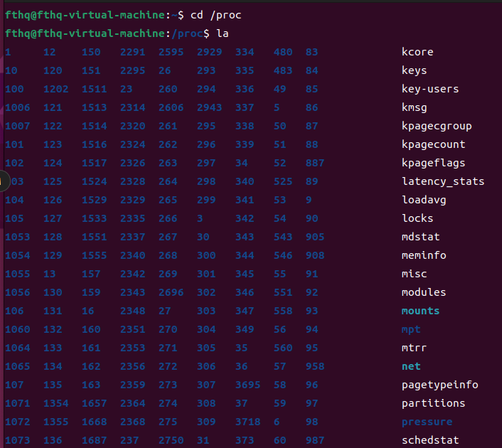Select process directory '1006'
The height and width of the screenshot is (448, 502).
(17, 107)
